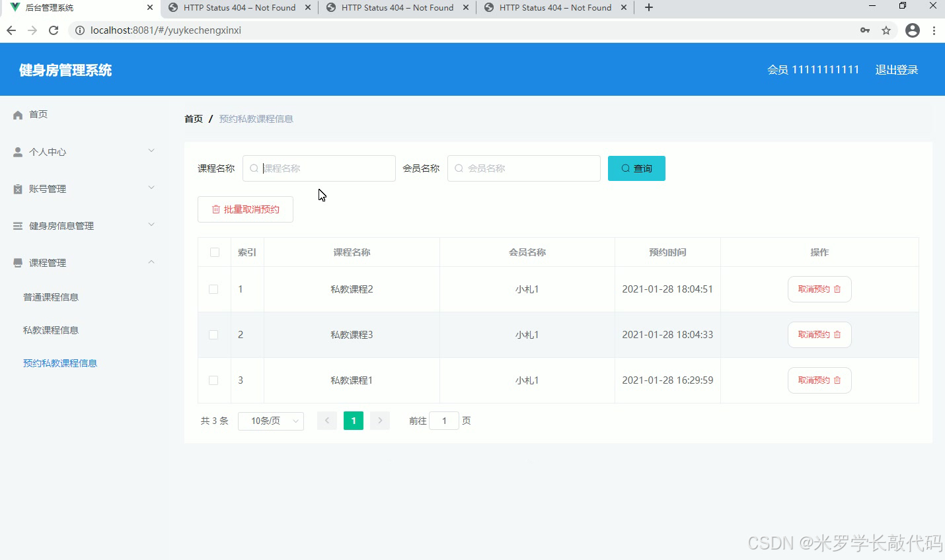This screenshot has height=560, width=945.
Task: Click the password key icon in address bar
Action: pyautogui.click(x=865, y=30)
